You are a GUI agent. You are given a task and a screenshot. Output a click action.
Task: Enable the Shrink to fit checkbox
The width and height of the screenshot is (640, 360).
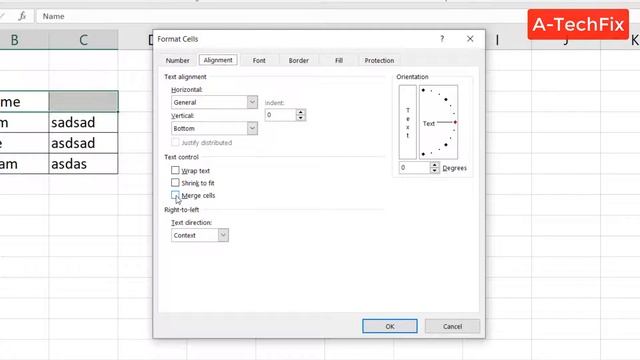tap(175, 182)
